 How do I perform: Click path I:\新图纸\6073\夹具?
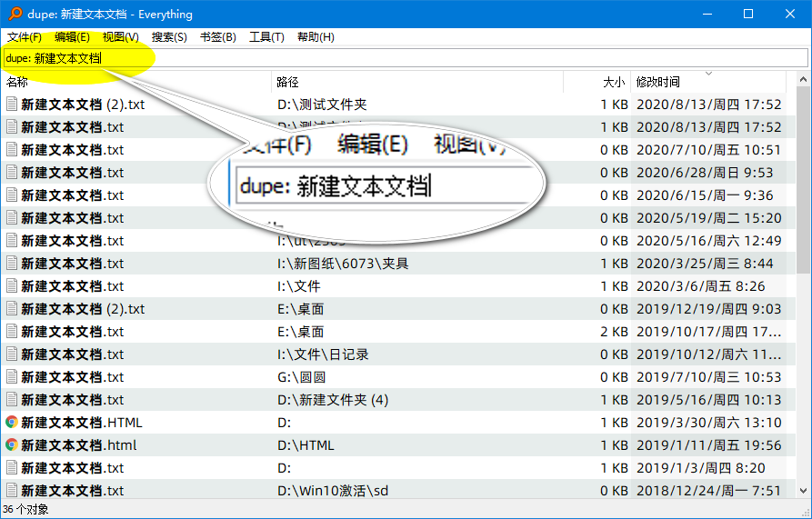343,264
